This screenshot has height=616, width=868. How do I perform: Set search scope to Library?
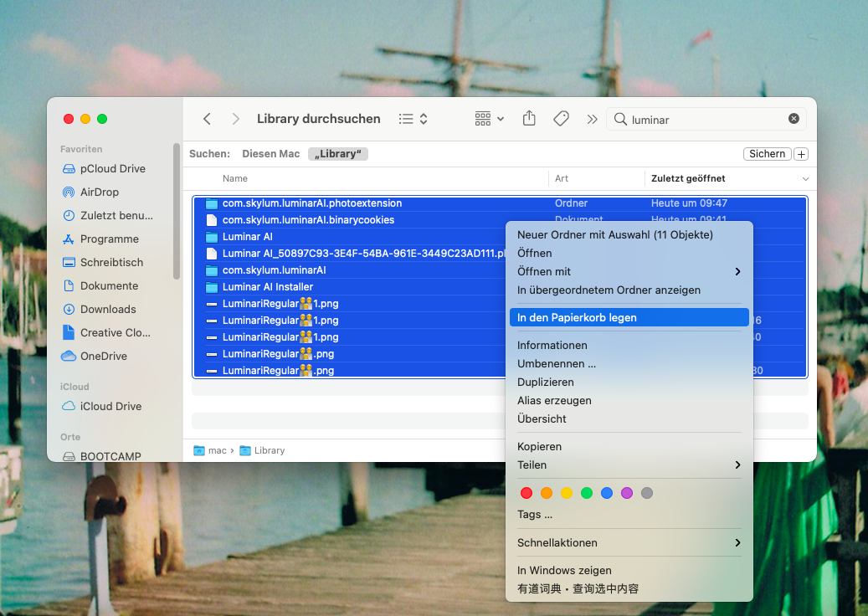coord(337,154)
